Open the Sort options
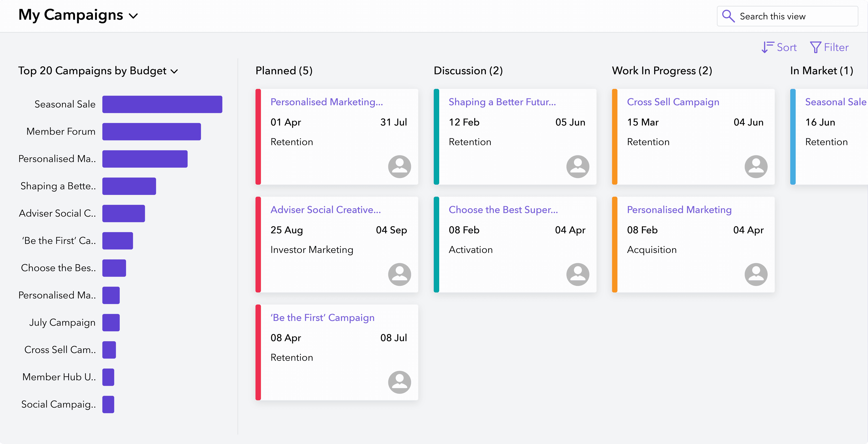The width and height of the screenshot is (868, 444). (x=779, y=47)
